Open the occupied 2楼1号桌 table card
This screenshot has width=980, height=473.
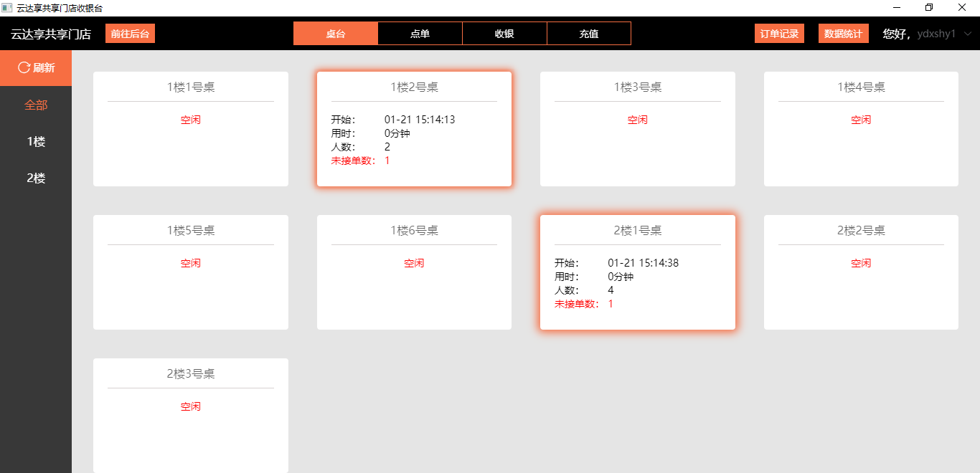[x=638, y=272]
